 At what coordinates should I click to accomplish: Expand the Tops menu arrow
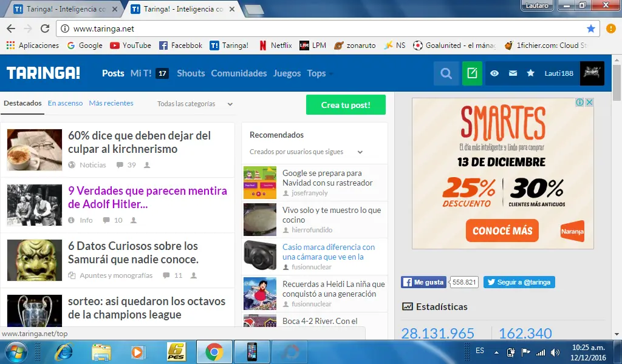coord(332,74)
